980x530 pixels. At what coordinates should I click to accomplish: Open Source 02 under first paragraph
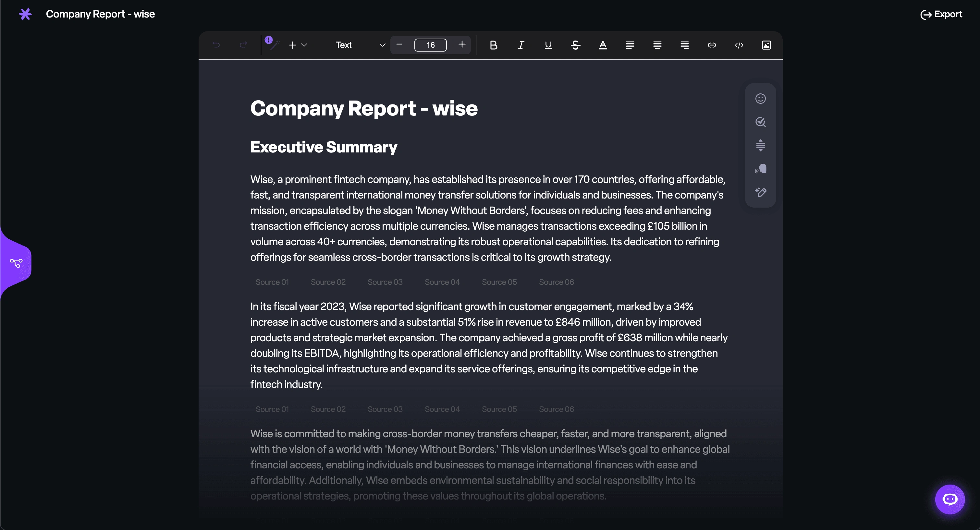click(328, 282)
